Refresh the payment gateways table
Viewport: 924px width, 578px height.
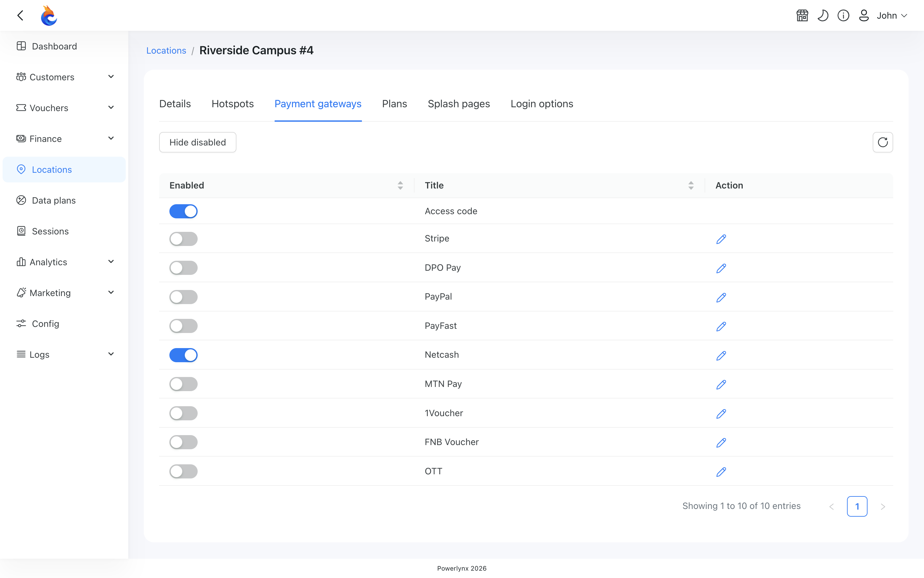click(x=882, y=142)
